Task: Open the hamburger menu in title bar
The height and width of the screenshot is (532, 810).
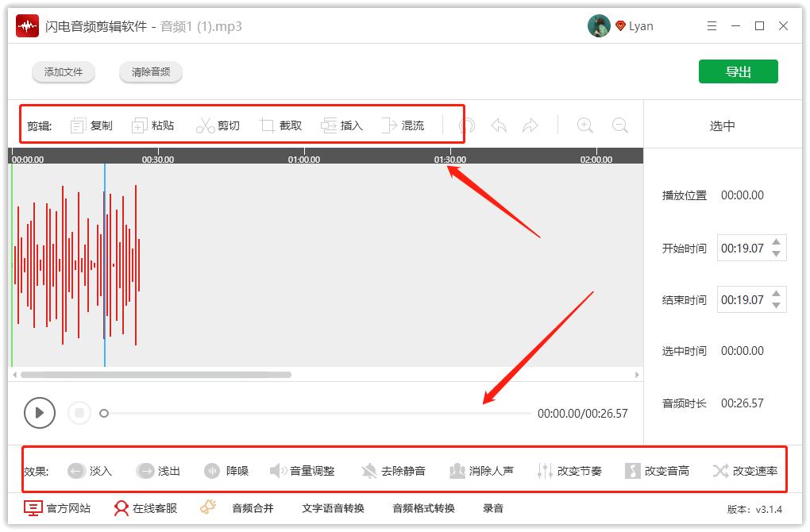Action: pyautogui.click(x=712, y=26)
